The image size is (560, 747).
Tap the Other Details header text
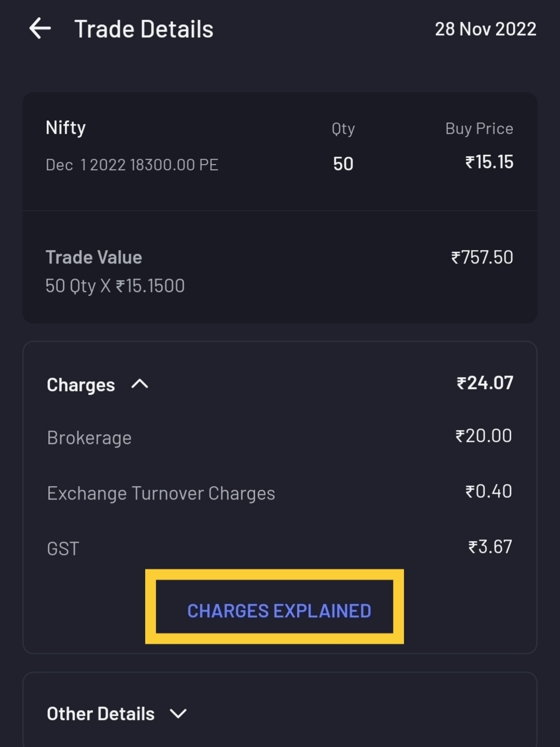[101, 714]
